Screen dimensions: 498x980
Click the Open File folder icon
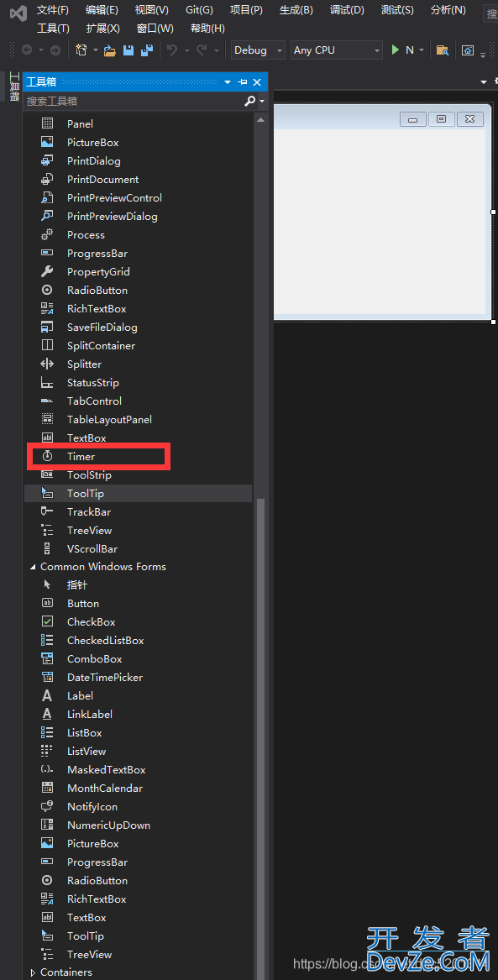click(110, 50)
